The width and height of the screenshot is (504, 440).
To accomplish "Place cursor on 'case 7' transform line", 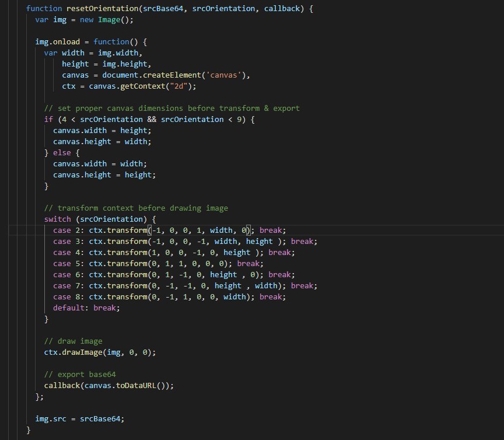I will (185, 287).
